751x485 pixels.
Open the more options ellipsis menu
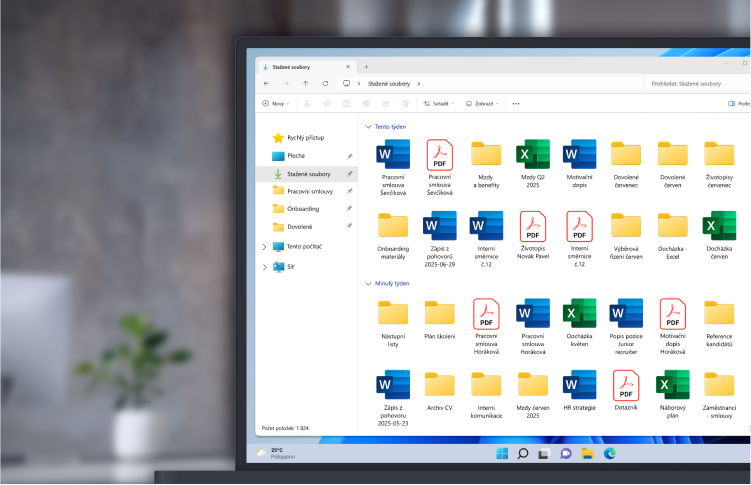[x=516, y=103]
